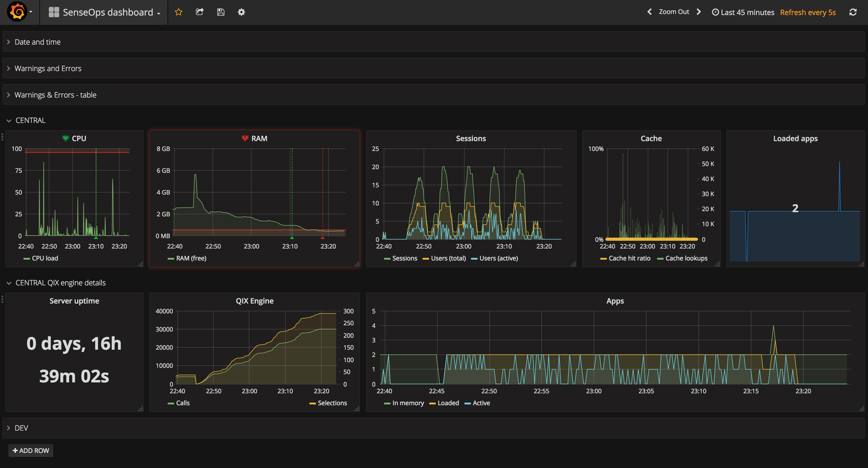868x468 pixels.
Task: Collapse the CENTRAL row
Action: (x=30, y=120)
